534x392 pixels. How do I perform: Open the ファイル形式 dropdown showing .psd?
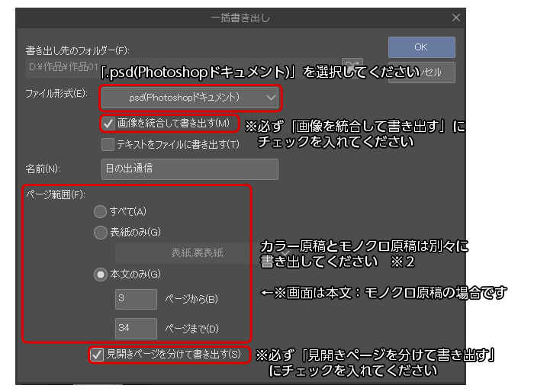point(190,98)
